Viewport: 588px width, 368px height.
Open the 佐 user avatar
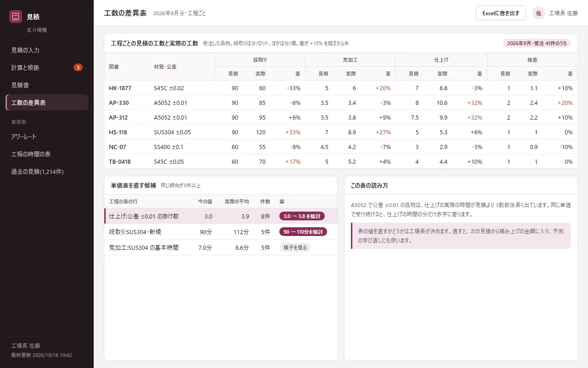pyautogui.click(x=539, y=13)
